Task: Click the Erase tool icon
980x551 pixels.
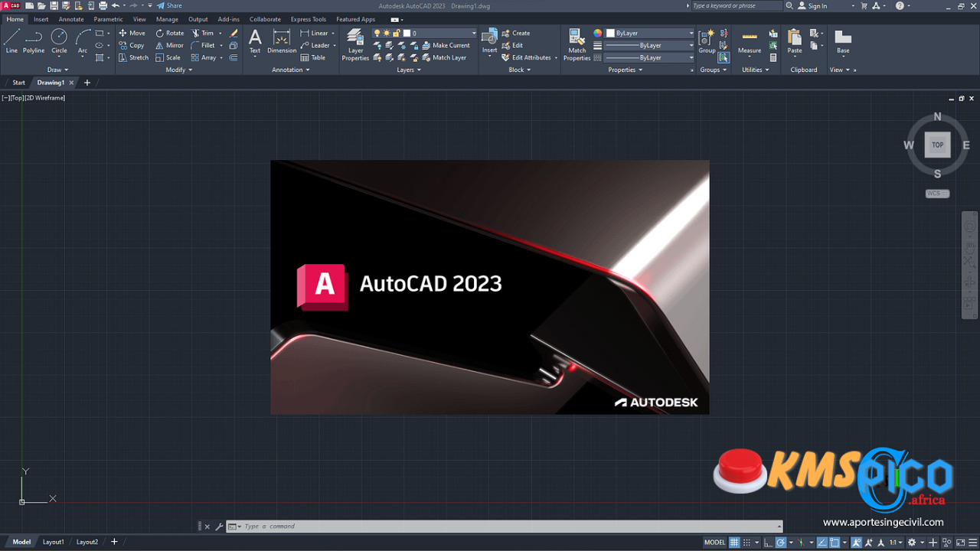Action: pyautogui.click(x=234, y=33)
